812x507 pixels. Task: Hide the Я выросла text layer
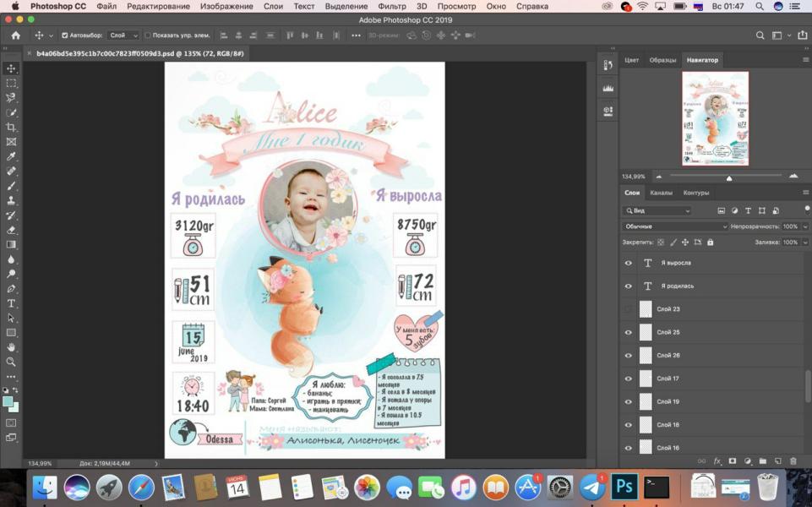point(628,263)
